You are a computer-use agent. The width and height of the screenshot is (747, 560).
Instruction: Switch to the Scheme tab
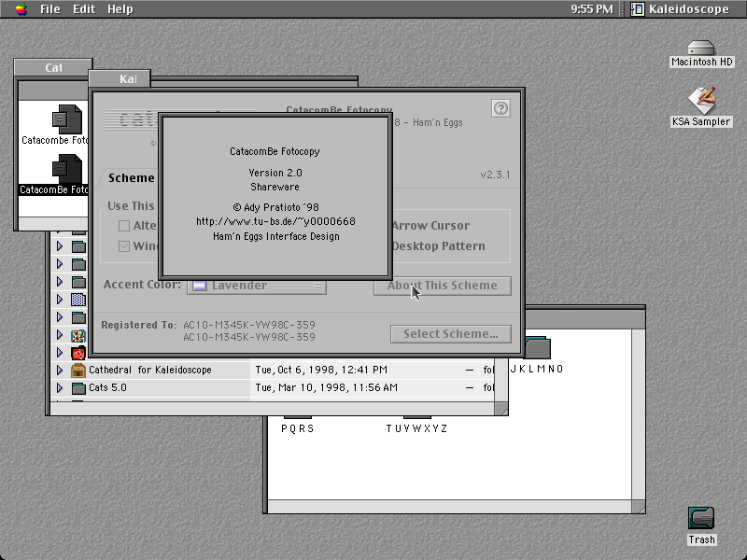pyautogui.click(x=131, y=178)
